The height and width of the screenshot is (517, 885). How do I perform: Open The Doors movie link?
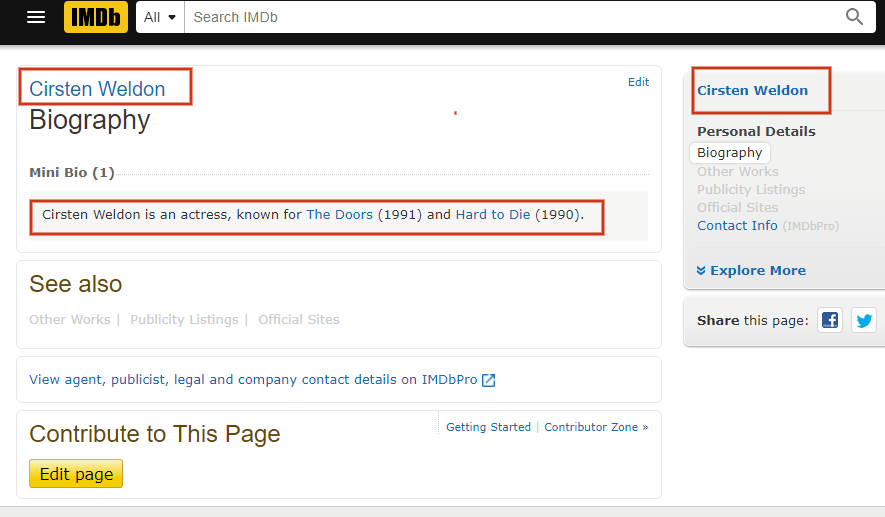click(x=339, y=214)
